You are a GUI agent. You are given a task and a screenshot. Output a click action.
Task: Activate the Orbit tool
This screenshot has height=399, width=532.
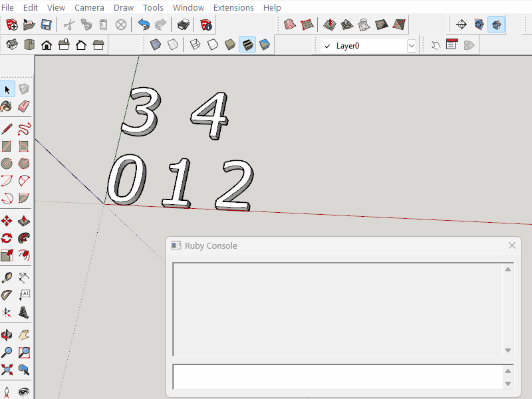tap(7, 335)
